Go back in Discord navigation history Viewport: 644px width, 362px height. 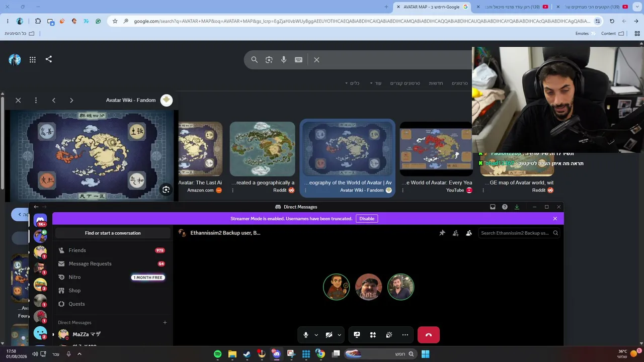tap(36, 207)
